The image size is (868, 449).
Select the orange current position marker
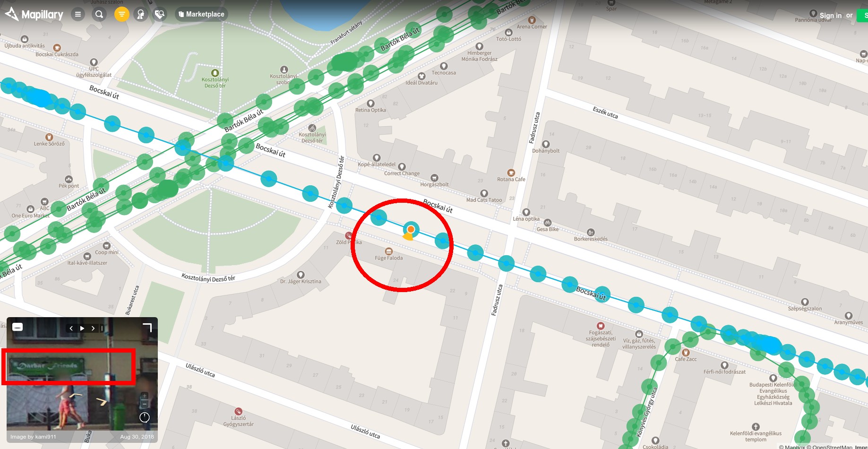[411, 229]
